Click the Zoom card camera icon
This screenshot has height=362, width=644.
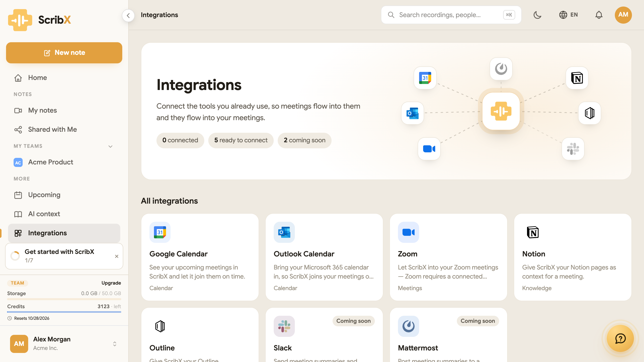(408, 232)
